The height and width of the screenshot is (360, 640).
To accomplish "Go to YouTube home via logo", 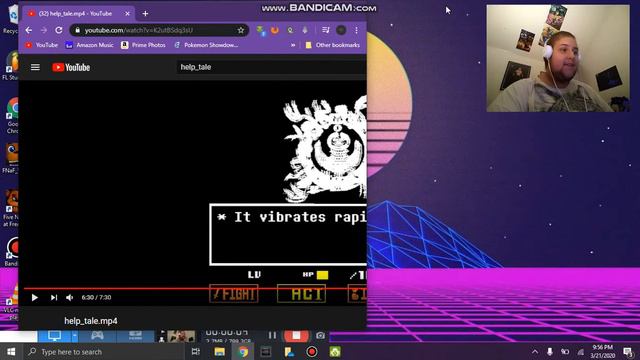I will [71, 67].
